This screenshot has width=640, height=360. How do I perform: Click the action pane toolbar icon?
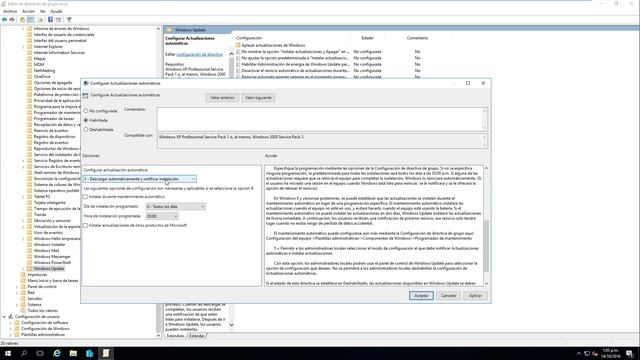click(x=59, y=20)
